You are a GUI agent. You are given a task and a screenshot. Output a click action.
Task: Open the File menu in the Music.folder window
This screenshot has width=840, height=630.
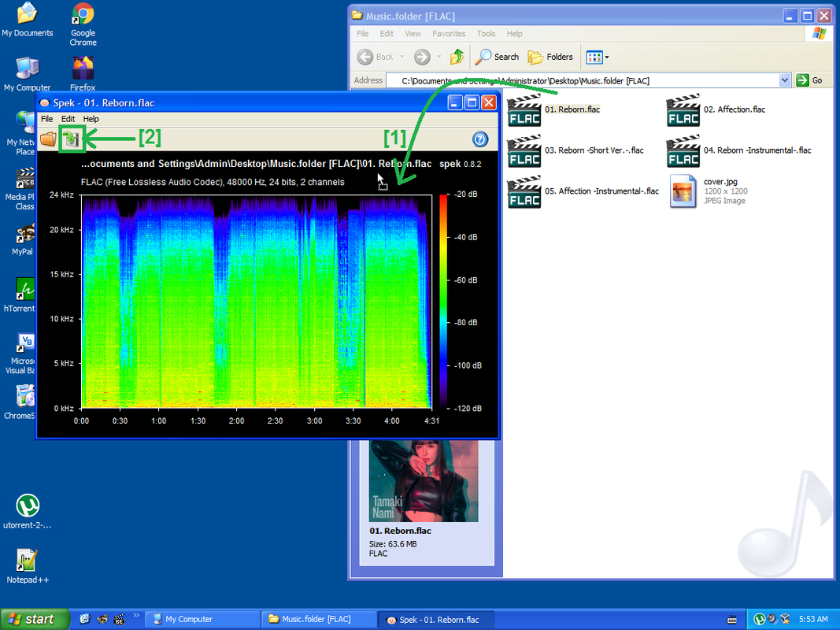click(x=363, y=33)
